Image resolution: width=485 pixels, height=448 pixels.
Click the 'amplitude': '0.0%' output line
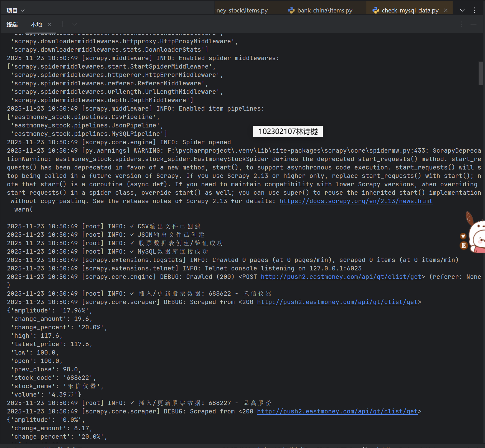tap(46, 420)
